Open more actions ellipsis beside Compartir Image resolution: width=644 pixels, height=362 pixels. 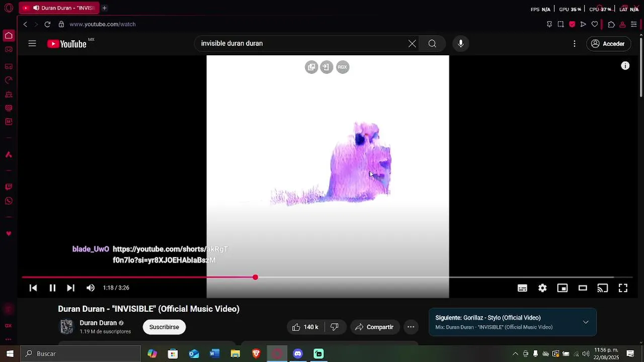(411, 327)
